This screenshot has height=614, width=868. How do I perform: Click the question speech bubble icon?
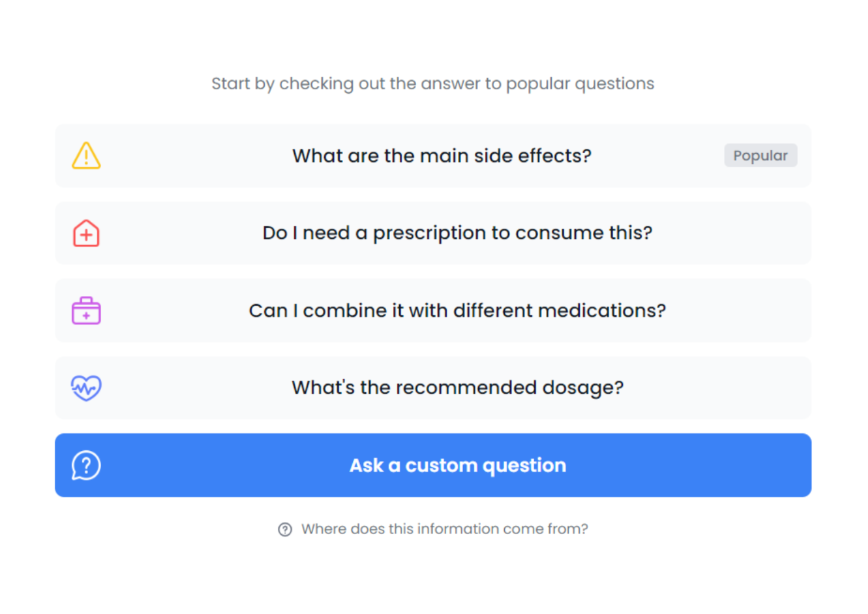pyautogui.click(x=86, y=465)
